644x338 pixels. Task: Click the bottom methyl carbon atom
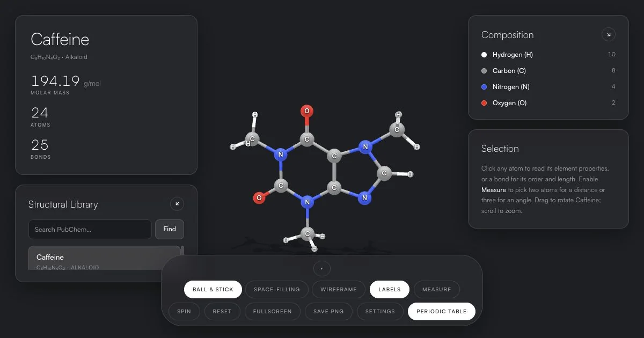308,233
